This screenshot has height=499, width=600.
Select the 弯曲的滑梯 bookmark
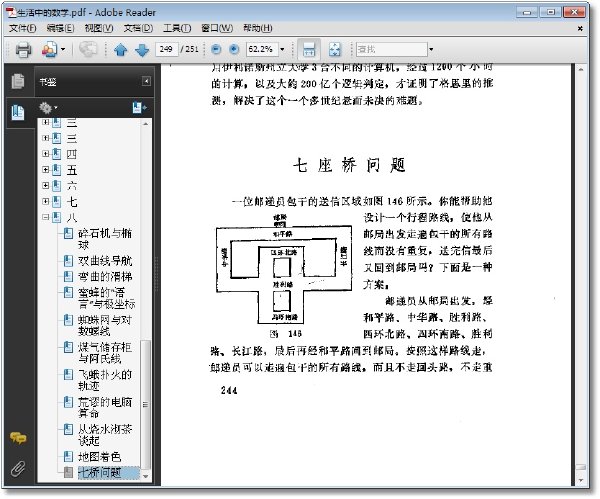pyautogui.click(x=105, y=277)
